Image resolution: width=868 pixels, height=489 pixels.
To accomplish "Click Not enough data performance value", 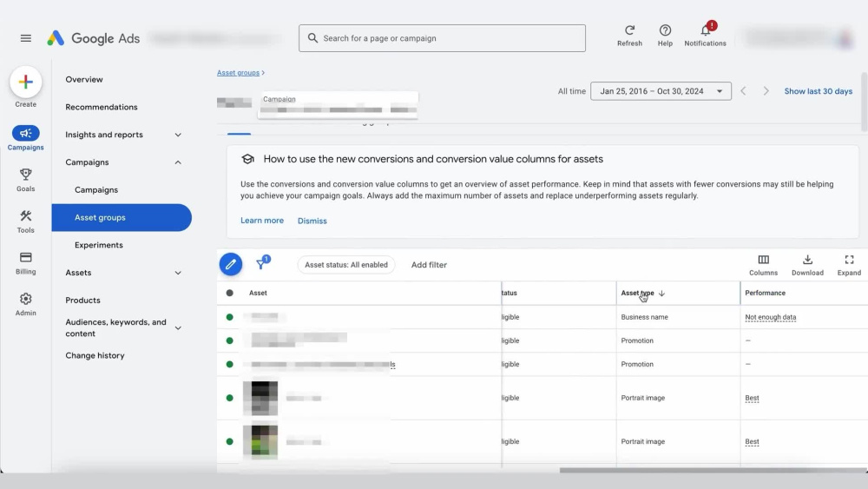I will [x=770, y=317].
